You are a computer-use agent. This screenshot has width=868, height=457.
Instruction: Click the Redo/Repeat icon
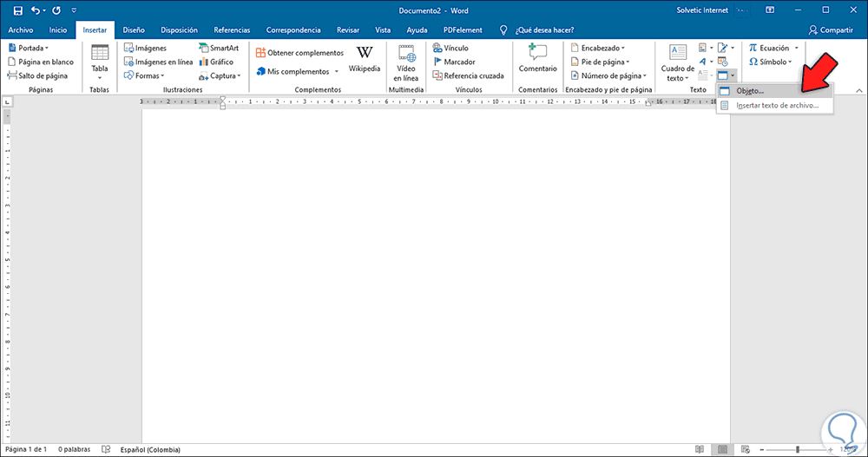(56, 10)
